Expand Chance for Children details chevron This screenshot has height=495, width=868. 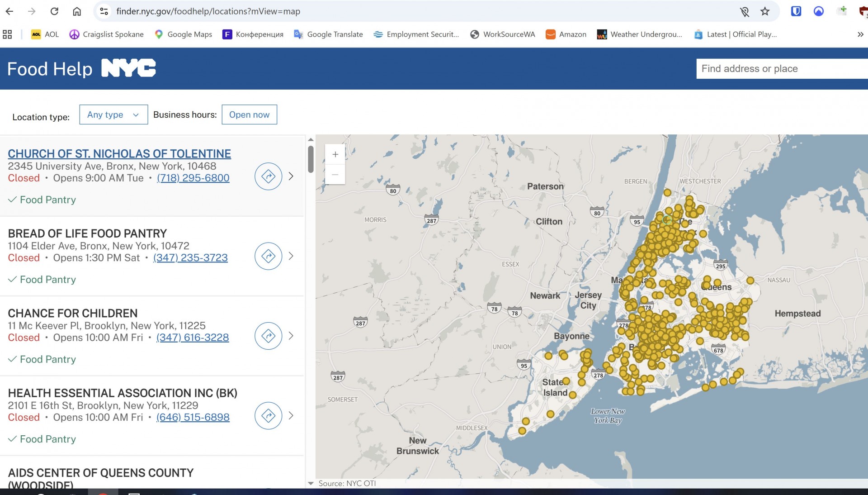coord(291,336)
